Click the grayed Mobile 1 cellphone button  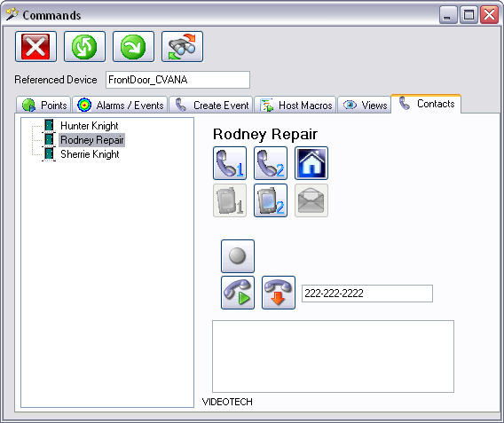click(230, 200)
